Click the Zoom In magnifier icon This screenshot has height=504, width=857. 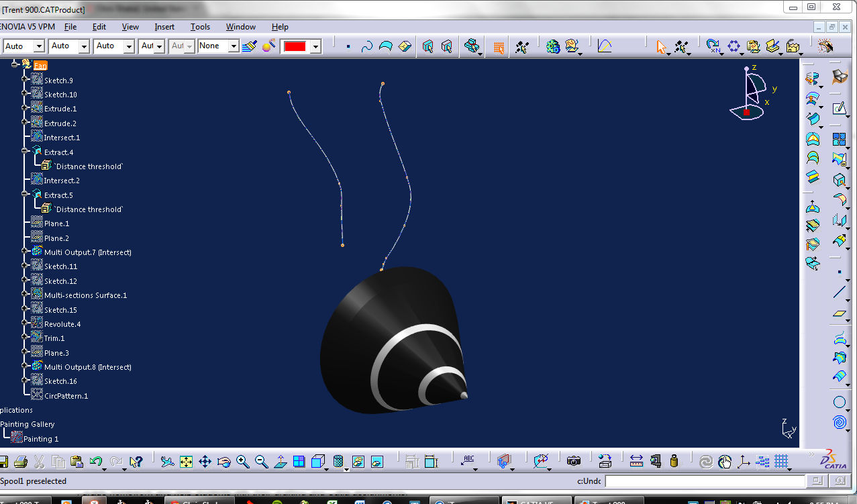tap(243, 462)
